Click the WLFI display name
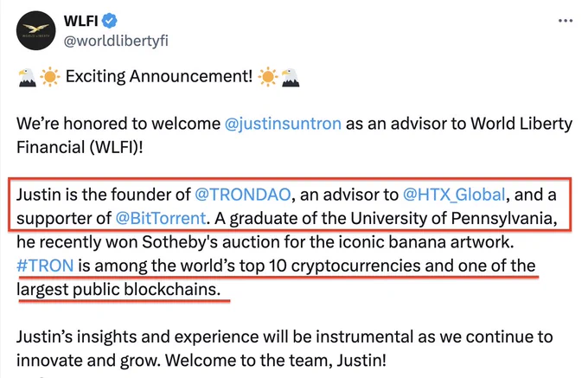Image resolution: width=588 pixels, height=378 pixels. tap(80, 21)
